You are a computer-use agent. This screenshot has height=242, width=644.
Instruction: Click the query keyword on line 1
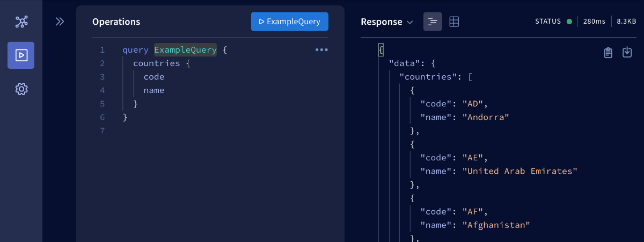point(135,50)
